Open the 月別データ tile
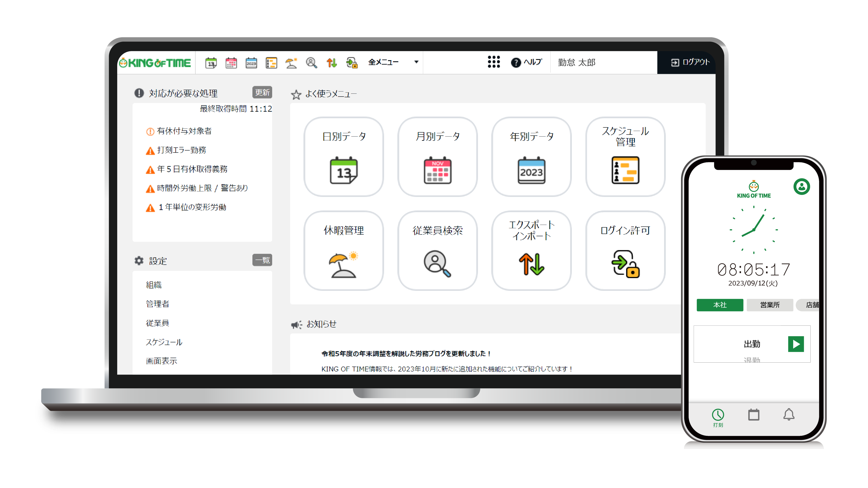This screenshot has height=488, width=868. 438,157
